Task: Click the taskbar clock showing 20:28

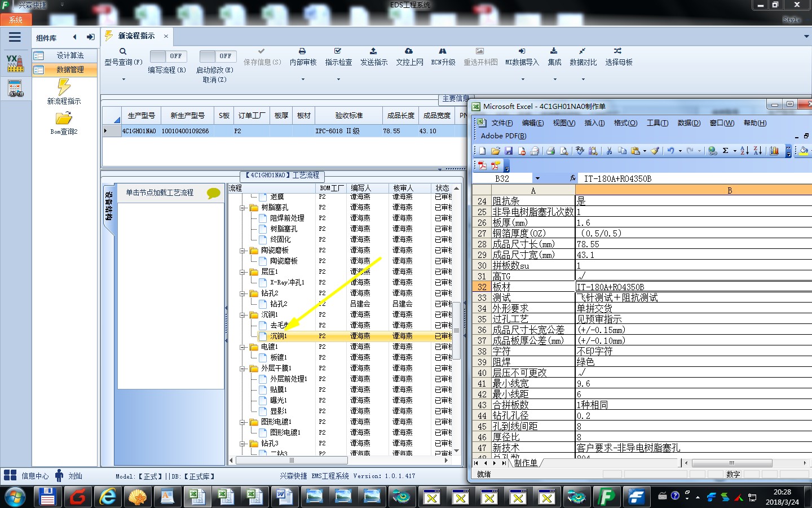Action: 782,497
